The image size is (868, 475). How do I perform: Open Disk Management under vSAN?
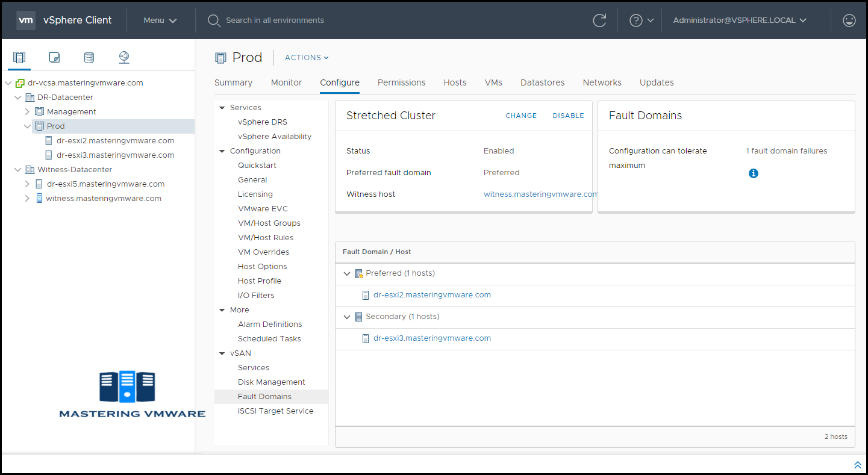(x=271, y=382)
